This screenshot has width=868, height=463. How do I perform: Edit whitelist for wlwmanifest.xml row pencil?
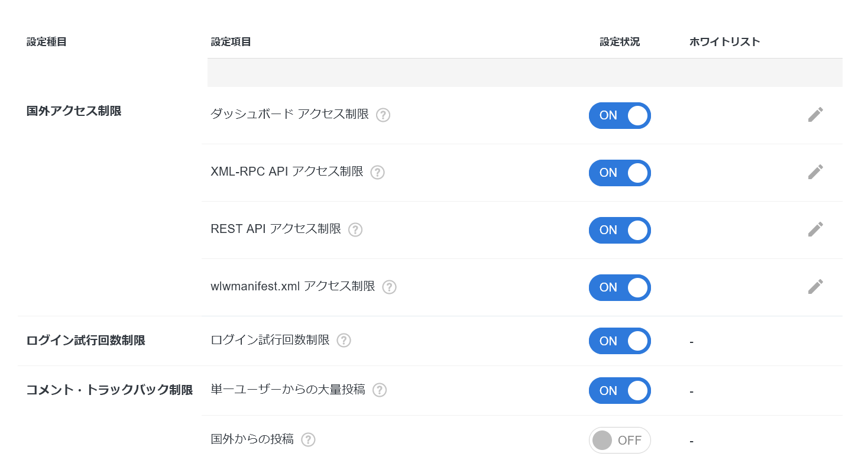coord(815,287)
